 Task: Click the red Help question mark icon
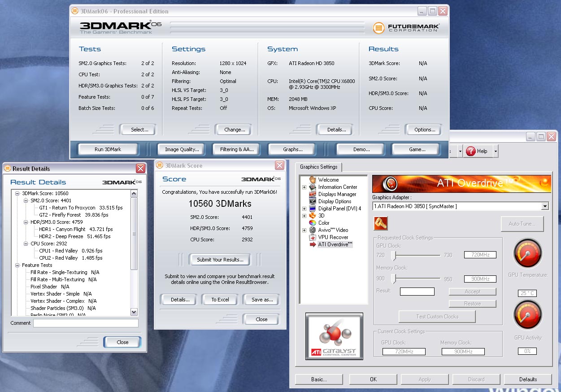tap(470, 151)
